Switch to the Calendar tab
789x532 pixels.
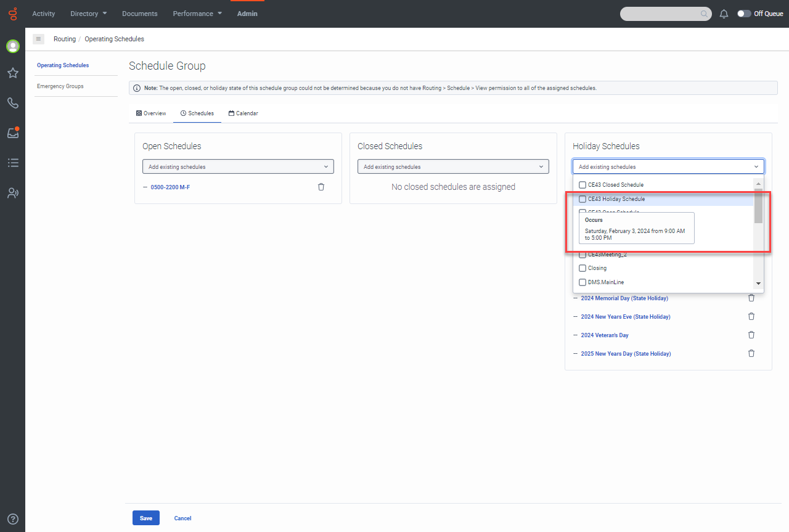click(x=243, y=113)
